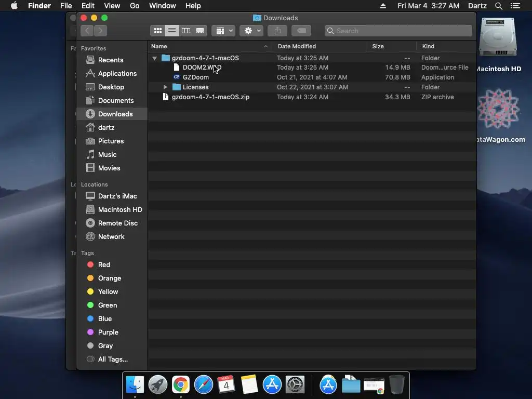532x399 pixels.
Task: Switch to list view in Finder toolbar
Action: click(x=172, y=31)
